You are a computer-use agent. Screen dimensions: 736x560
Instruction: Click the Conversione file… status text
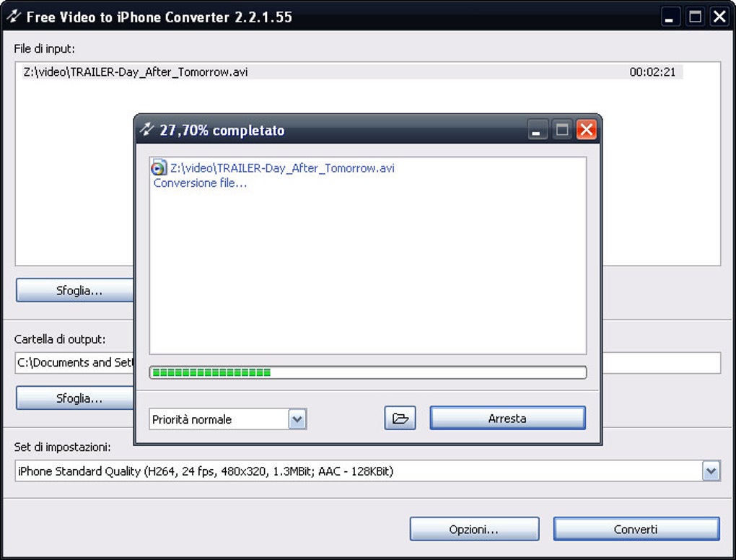coord(200,183)
